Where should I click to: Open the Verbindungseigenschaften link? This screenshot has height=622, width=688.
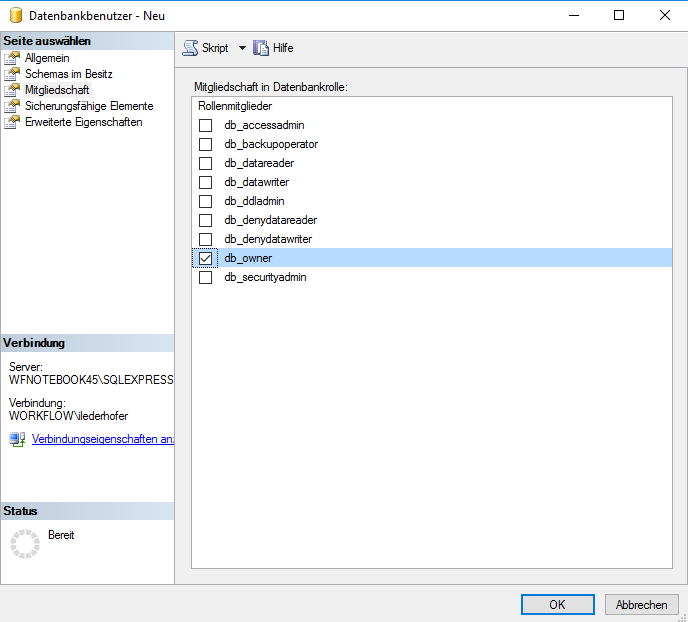coord(102,439)
